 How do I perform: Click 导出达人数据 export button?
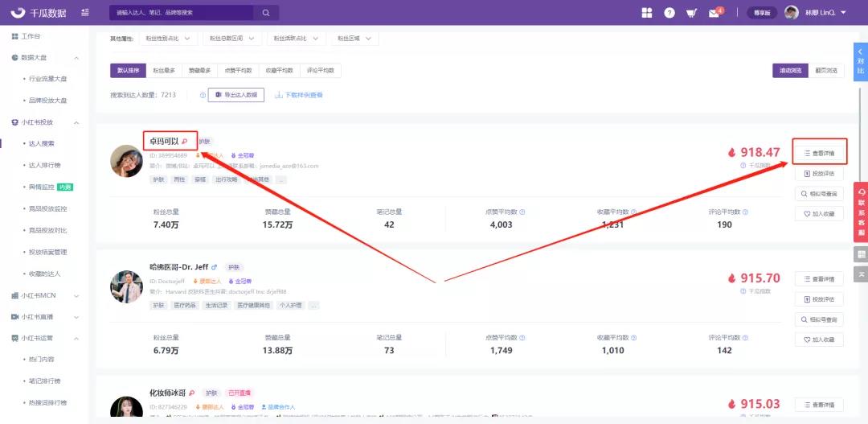point(236,95)
